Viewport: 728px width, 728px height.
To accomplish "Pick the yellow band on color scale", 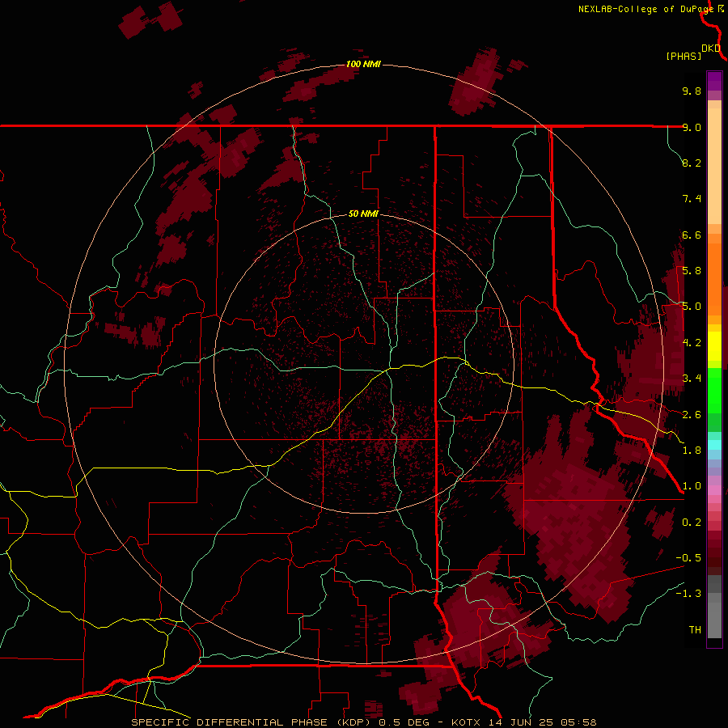I will coord(714,346).
